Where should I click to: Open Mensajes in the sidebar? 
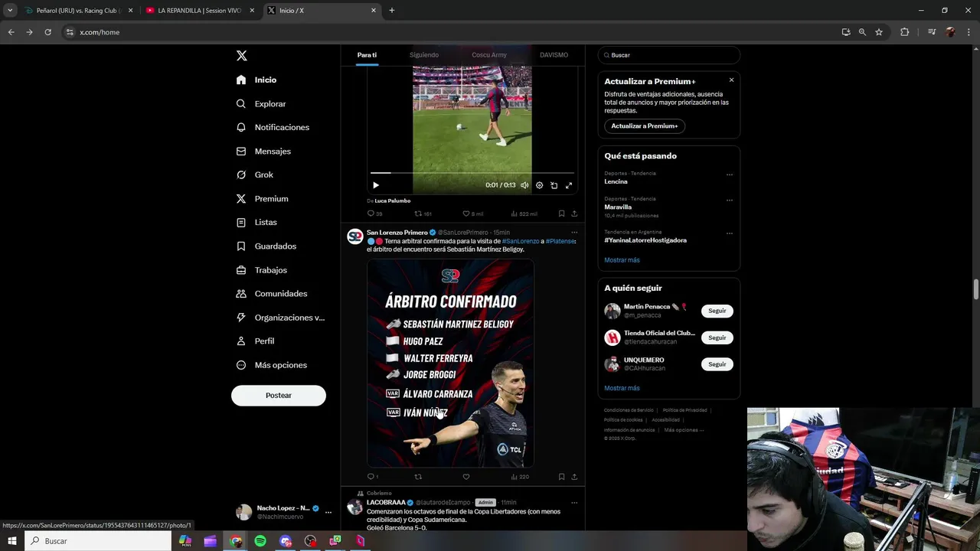[x=263, y=151]
